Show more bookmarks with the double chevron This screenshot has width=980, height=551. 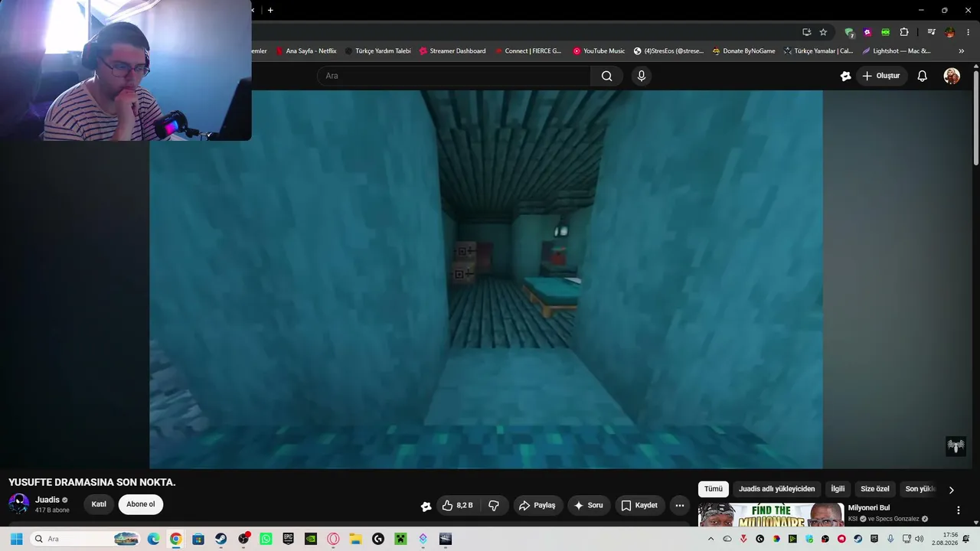pyautogui.click(x=962, y=51)
